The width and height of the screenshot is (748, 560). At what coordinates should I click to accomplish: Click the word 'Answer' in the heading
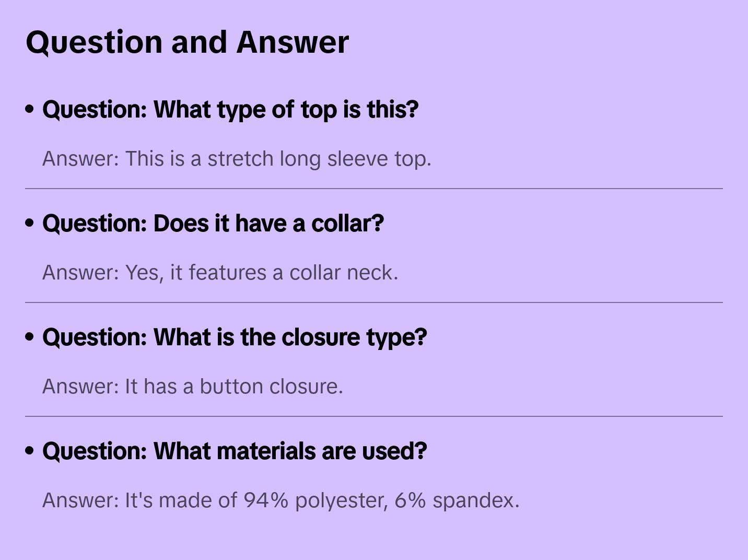tap(292, 42)
